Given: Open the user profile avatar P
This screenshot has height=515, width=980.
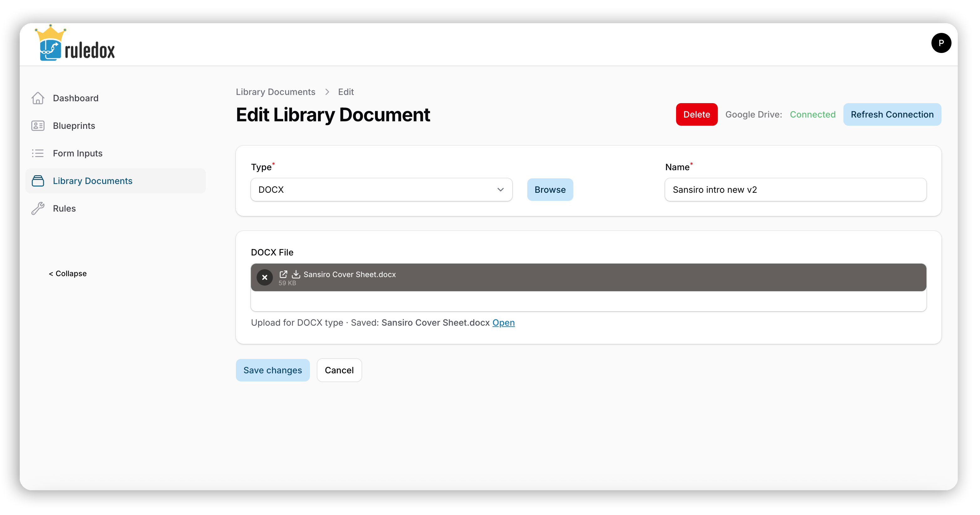Looking at the screenshot, I should [941, 43].
